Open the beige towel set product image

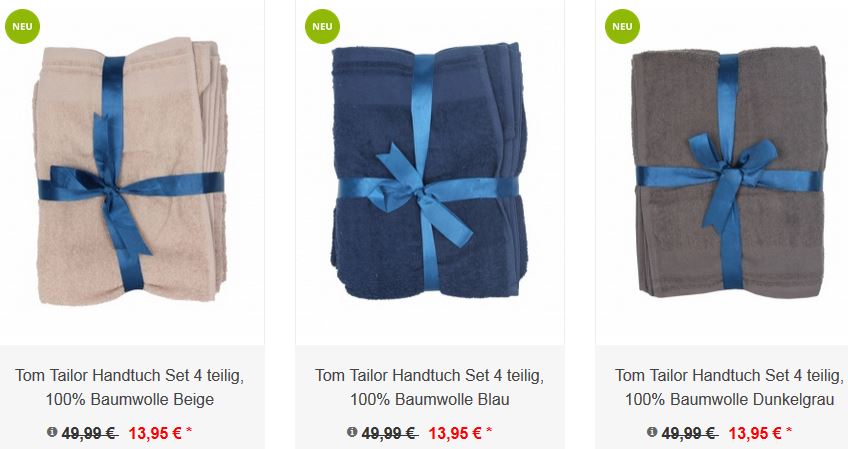point(130,171)
